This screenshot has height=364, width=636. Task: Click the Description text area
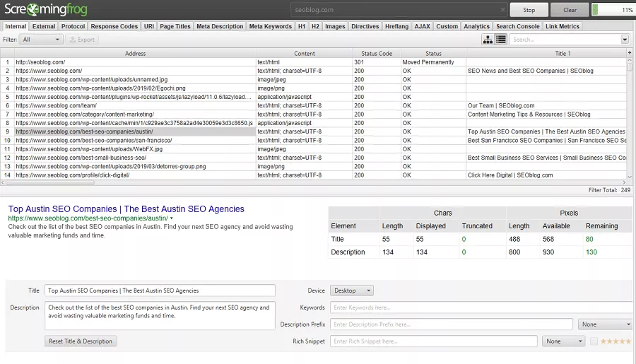pyautogui.click(x=160, y=315)
